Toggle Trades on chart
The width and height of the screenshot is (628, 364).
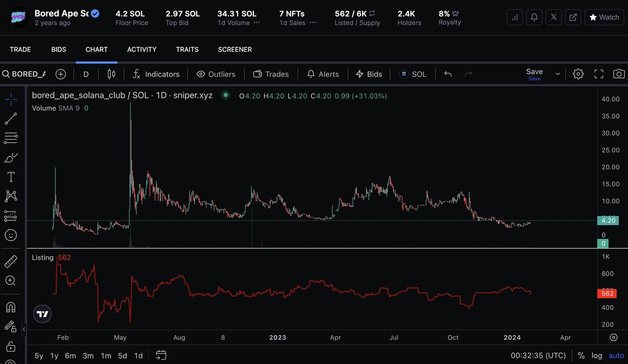(x=271, y=74)
